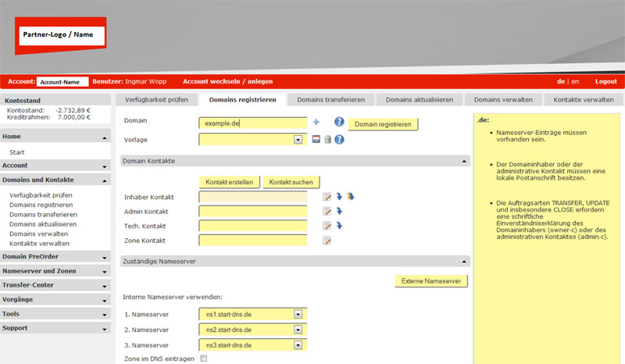Enable the Zone im DNS eintragen checkbox
Viewport: 625px width, 364px height.
pos(204,359)
